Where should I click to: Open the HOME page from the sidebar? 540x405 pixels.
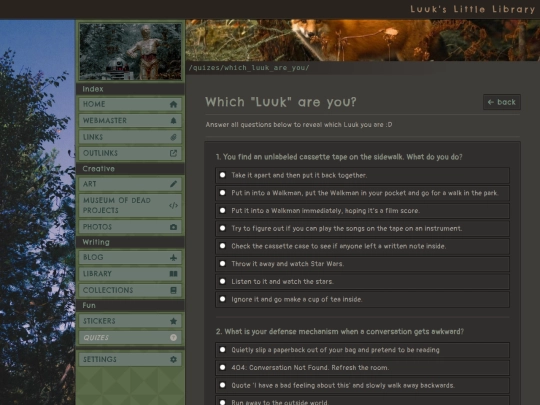click(x=130, y=104)
